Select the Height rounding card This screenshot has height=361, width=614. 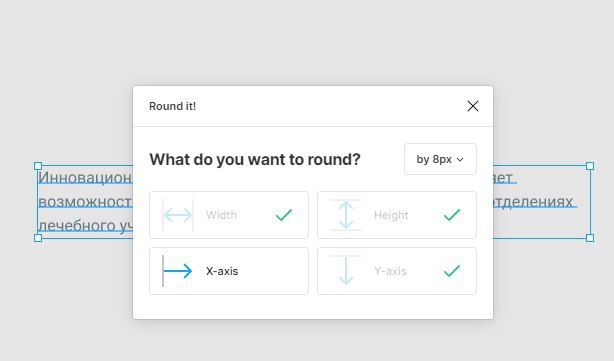tap(397, 215)
